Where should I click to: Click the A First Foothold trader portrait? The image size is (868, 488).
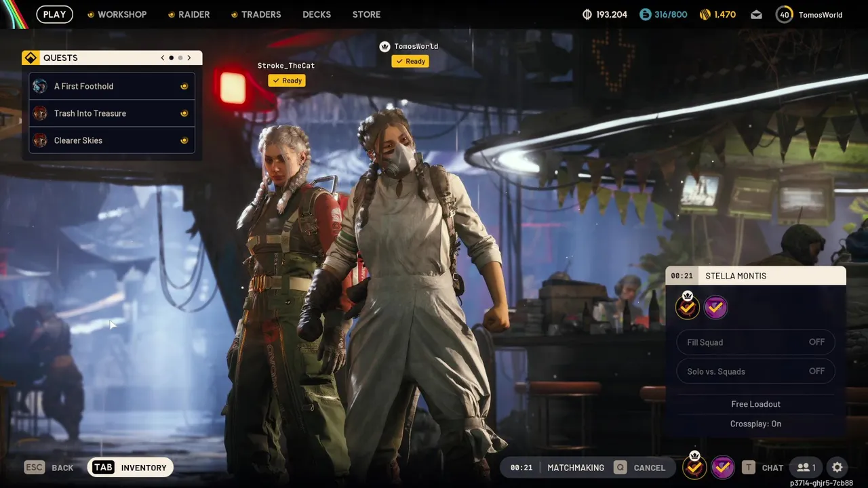coord(40,86)
